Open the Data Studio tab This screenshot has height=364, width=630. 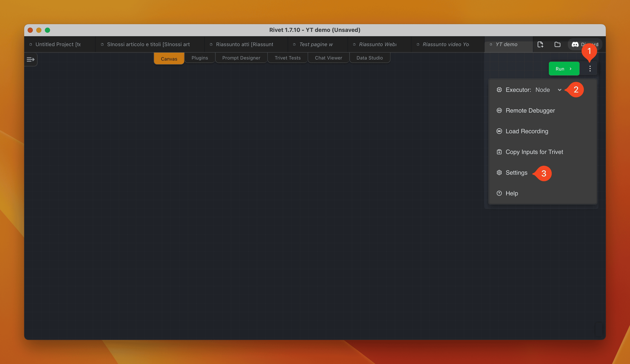point(370,58)
